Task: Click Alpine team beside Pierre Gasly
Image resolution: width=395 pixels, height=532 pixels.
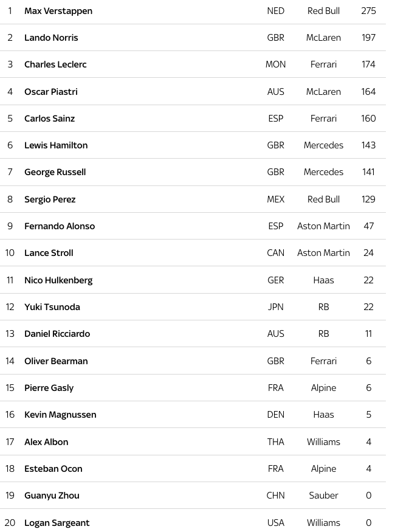Action: (323, 388)
